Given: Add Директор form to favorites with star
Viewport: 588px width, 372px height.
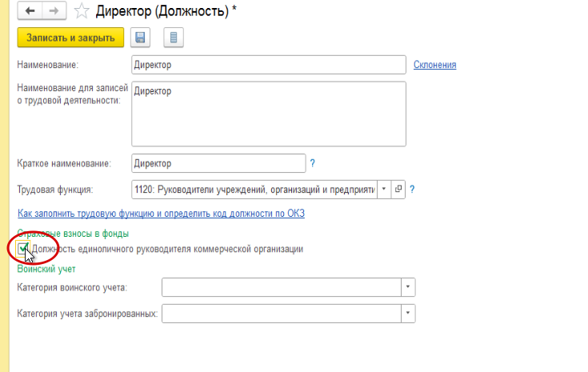Looking at the screenshot, I should tap(81, 11).
